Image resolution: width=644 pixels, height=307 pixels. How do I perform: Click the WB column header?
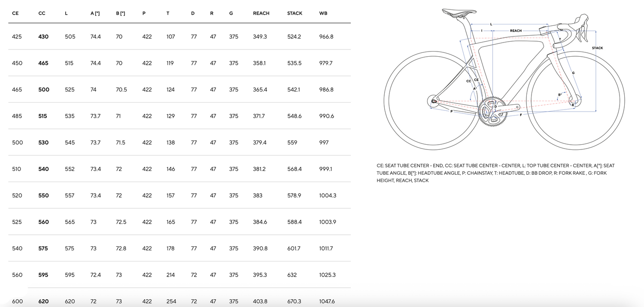[323, 13]
